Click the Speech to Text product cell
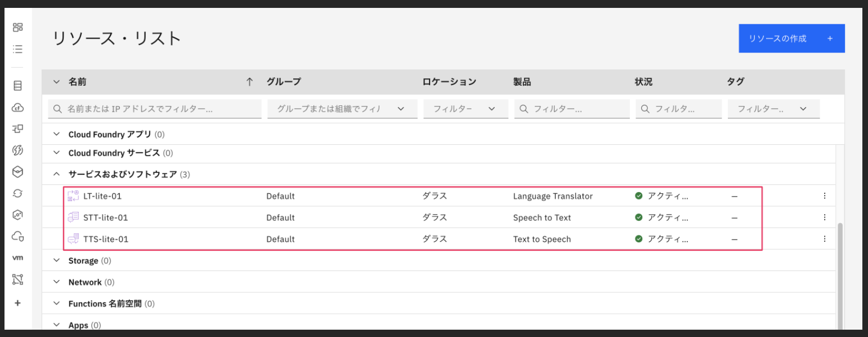This screenshot has height=337, width=868. point(542,218)
